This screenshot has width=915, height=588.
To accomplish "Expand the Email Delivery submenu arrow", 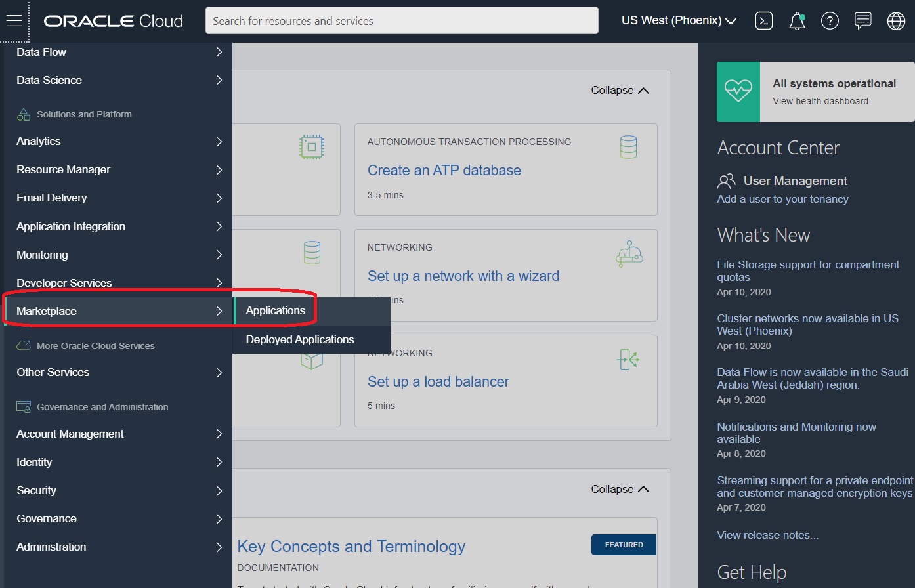I will pyautogui.click(x=219, y=198).
